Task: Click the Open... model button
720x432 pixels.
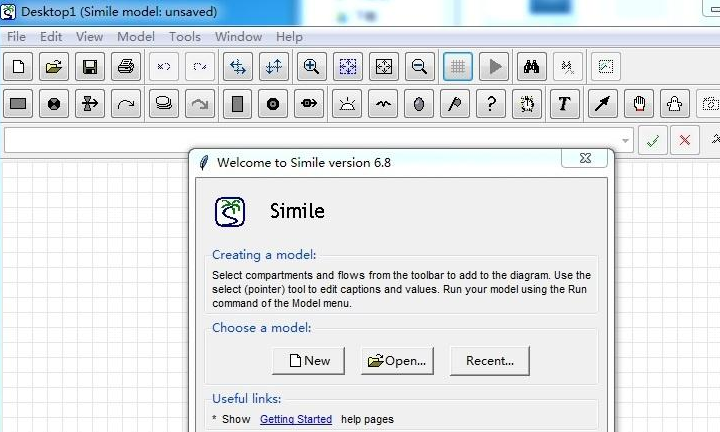Action: 397,361
